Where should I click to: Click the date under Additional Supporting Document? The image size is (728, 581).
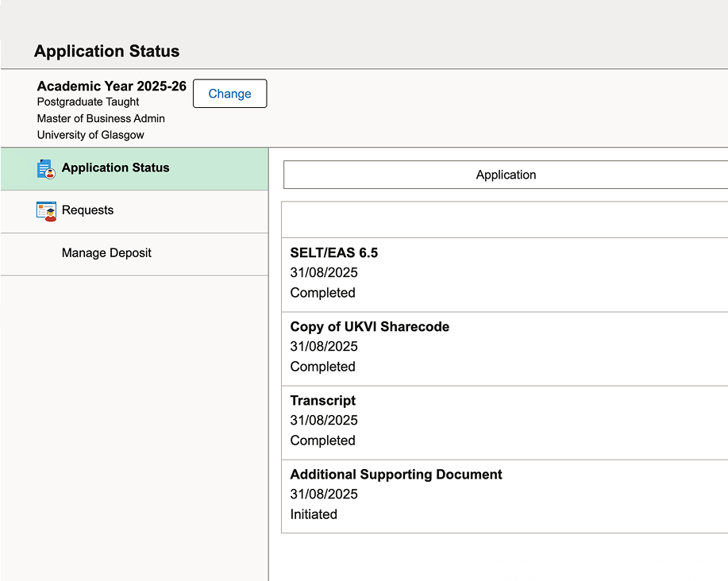pos(324,494)
